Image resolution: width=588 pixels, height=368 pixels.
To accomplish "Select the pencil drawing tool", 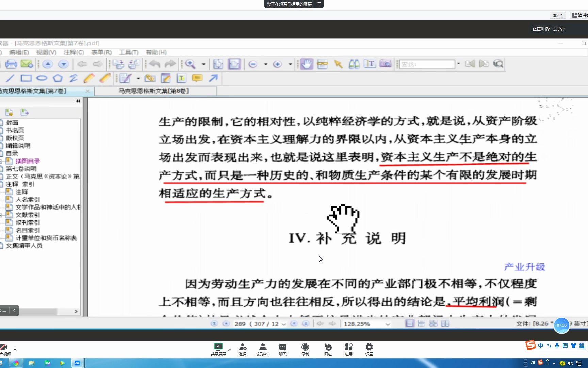I will click(89, 78).
